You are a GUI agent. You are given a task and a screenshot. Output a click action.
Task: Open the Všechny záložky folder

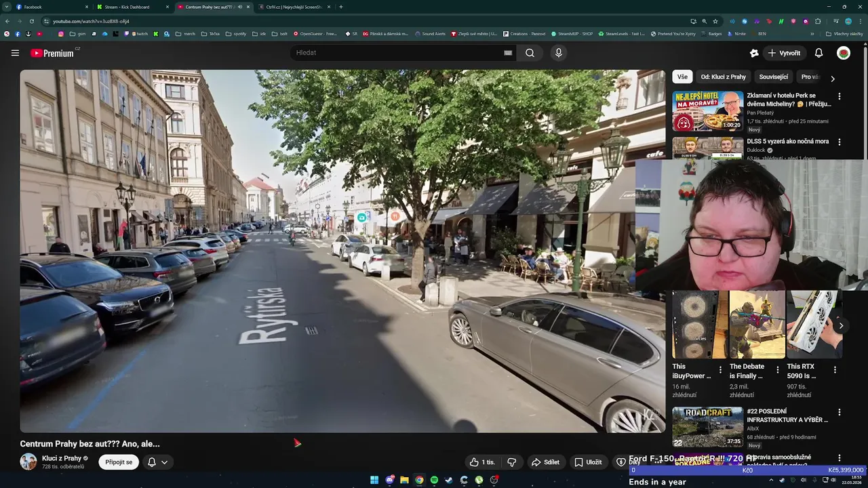click(844, 33)
